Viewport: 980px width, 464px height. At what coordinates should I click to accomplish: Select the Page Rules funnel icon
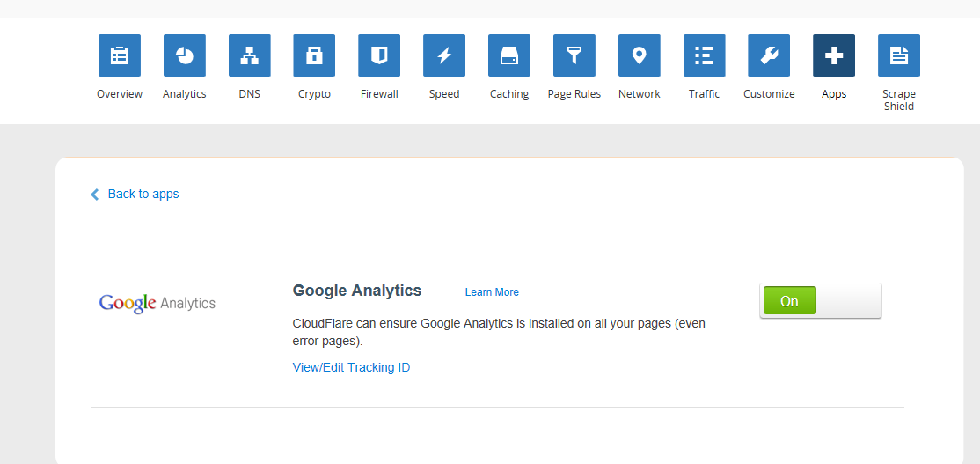(x=574, y=55)
